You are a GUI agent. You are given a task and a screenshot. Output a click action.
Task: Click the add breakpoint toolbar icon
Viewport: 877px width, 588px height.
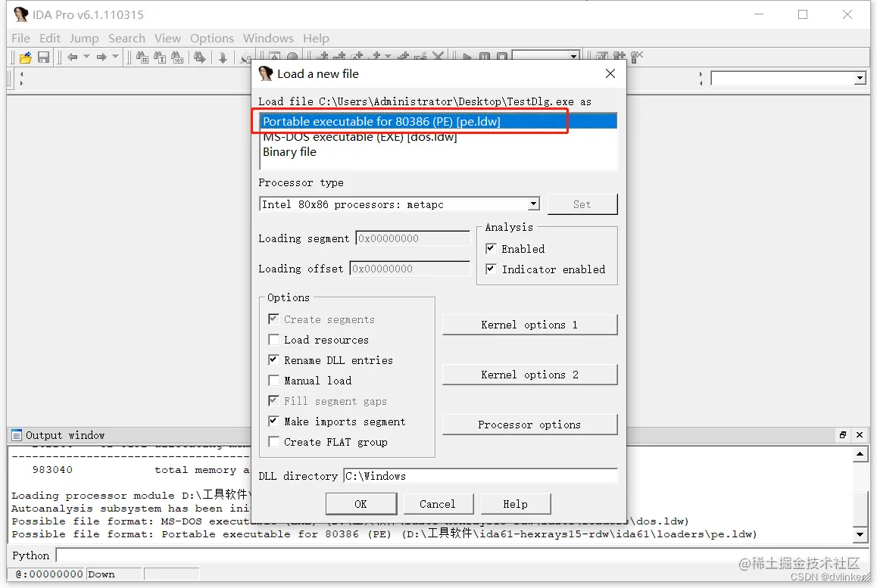pyautogui.click(x=620, y=57)
